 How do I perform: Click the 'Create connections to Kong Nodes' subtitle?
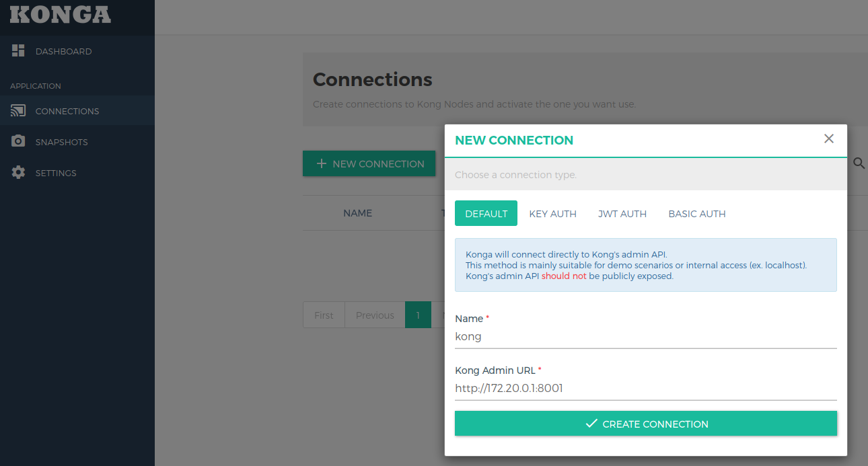[x=474, y=104]
